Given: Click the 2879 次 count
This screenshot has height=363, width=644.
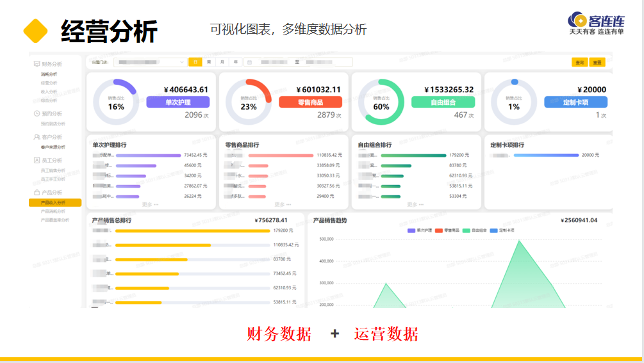Looking at the screenshot, I should (x=329, y=115).
